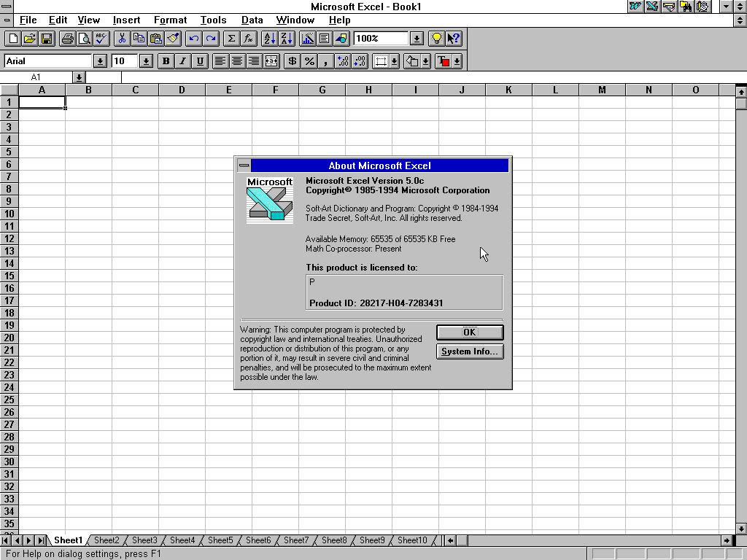Open the Zoom control dropdown
747x560 pixels.
coord(415,39)
